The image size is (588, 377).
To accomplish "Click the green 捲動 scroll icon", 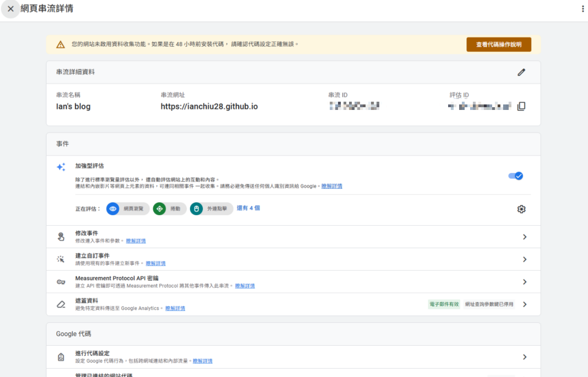I will coord(159,209).
